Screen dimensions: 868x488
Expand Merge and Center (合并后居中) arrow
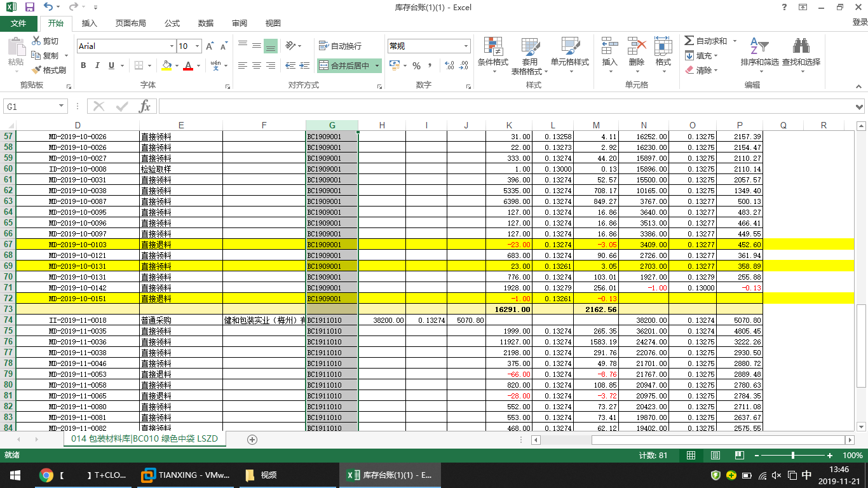pos(377,65)
